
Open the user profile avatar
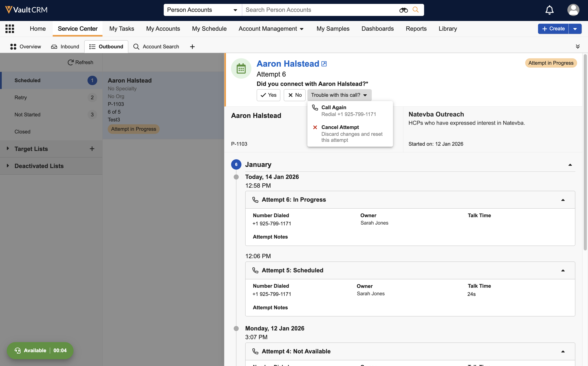coord(573,10)
